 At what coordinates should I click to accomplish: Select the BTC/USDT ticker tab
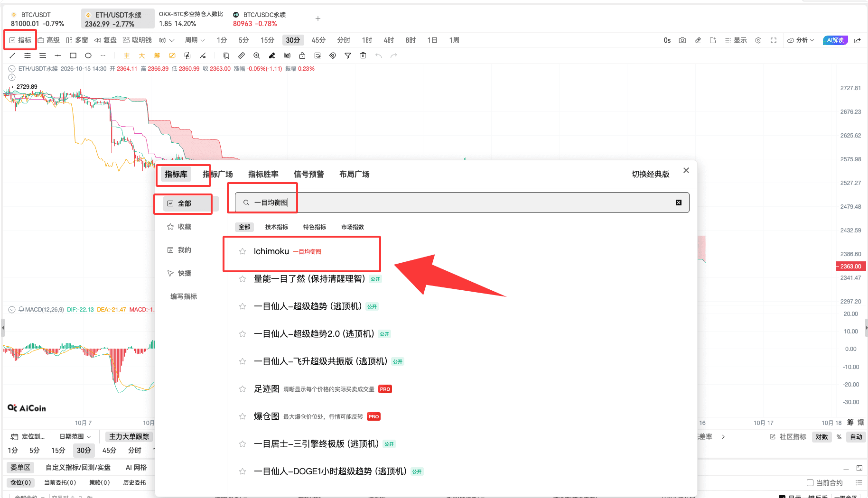37,19
